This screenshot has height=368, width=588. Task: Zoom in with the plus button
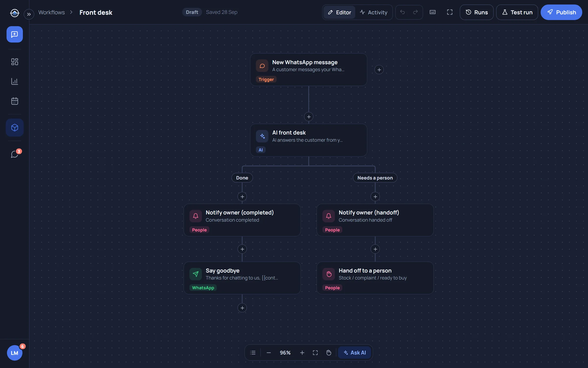(x=302, y=353)
